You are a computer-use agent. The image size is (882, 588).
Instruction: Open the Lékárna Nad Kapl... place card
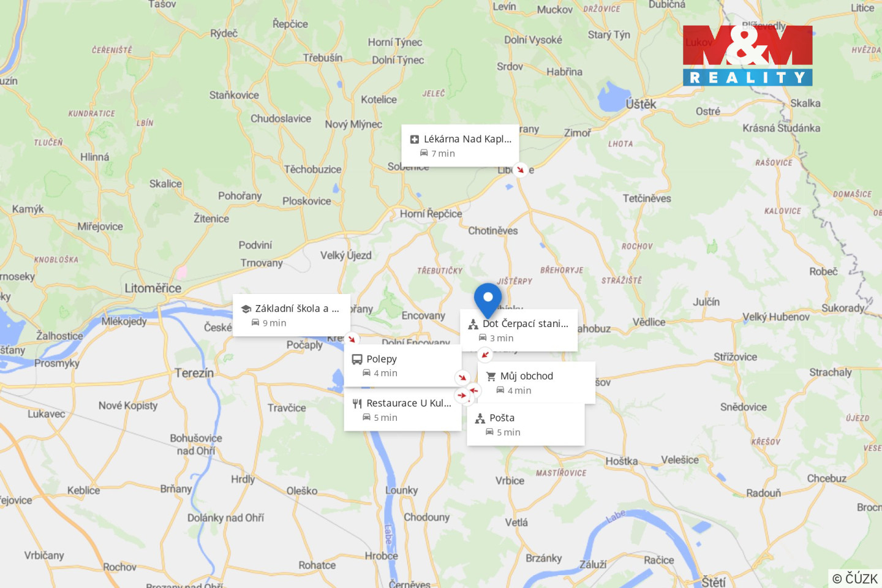460,146
